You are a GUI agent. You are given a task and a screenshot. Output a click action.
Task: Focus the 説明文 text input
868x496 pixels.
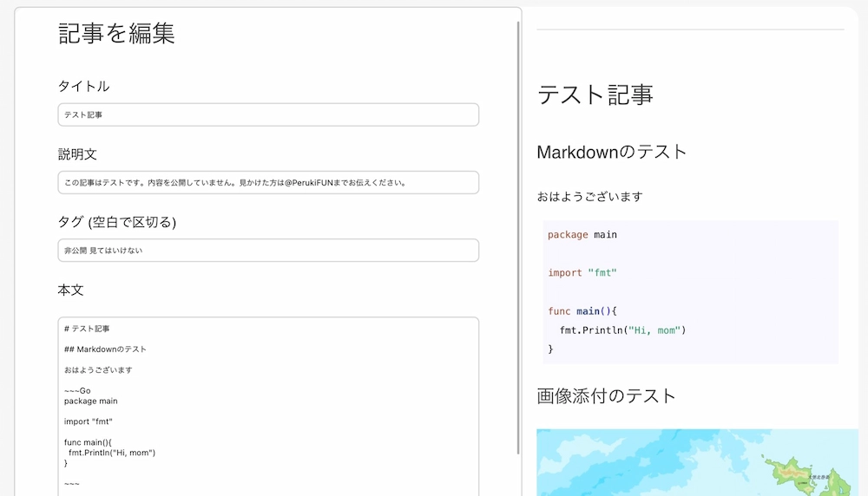pyautogui.click(x=268, y=182)
